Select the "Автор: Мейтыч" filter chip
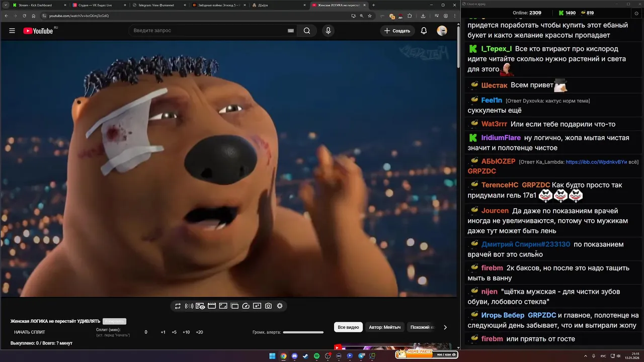The width and height of the screenshot is (644, 362). 384,327
